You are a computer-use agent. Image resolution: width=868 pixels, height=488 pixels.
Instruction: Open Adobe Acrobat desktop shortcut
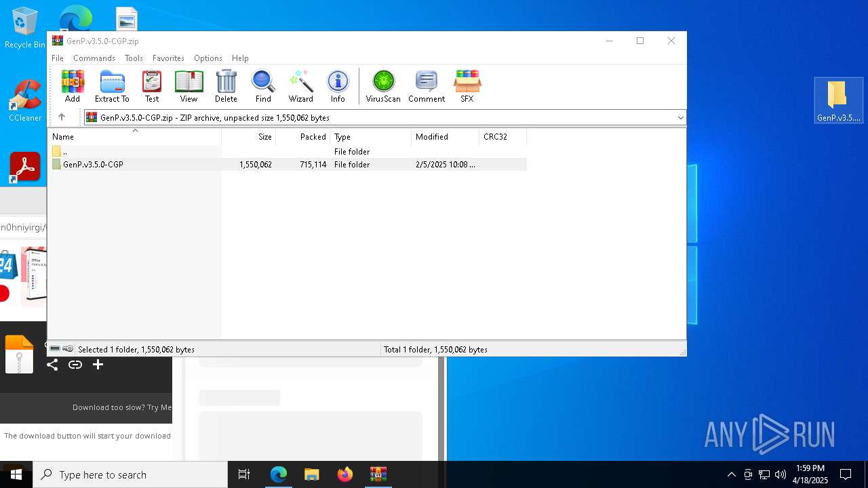[x=24, y=167]
